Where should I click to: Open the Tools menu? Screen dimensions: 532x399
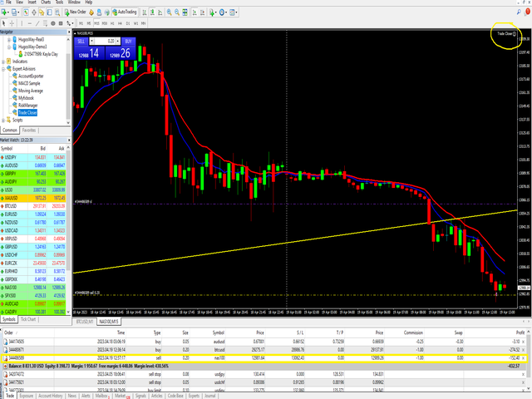tap(59, 2)
